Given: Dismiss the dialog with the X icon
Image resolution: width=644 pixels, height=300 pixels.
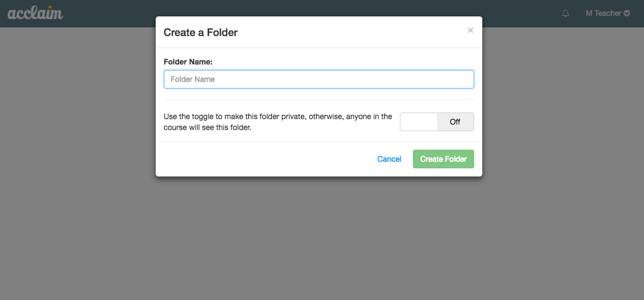Looking at the screenshot, I should 470,31.
